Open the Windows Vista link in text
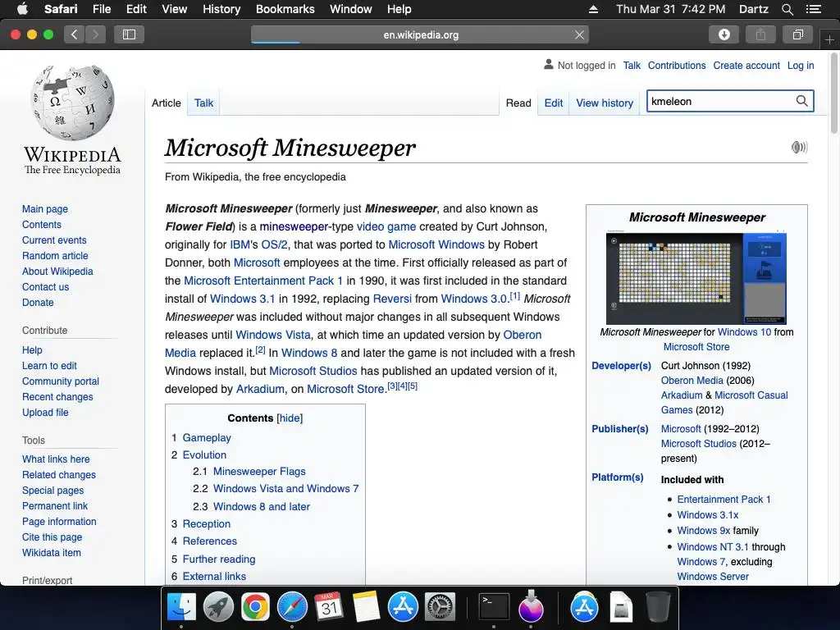This screenshot has width=840, height=630. [273, 335]
